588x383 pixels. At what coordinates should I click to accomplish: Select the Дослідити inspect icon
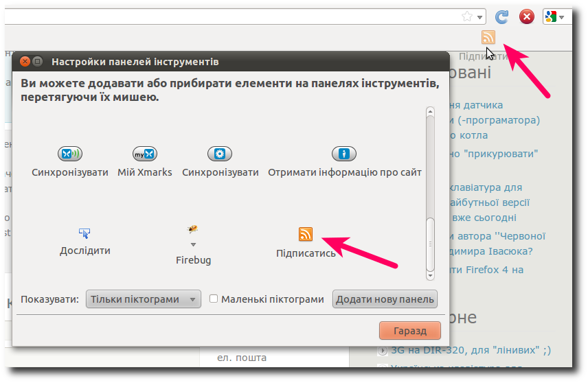84,233
